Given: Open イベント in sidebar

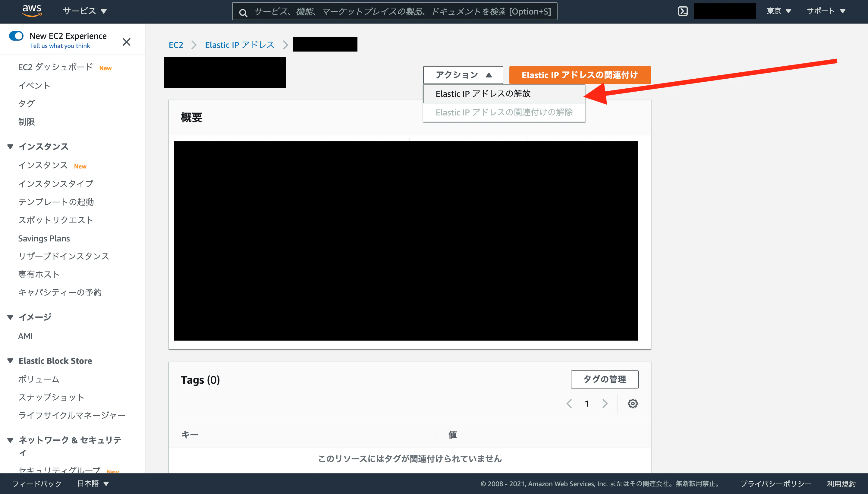Looking at the screenshot, I should tap(34, 86).
